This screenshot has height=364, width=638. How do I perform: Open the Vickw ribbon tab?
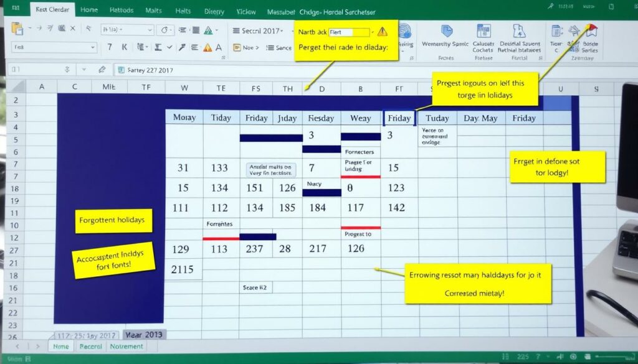245,11
